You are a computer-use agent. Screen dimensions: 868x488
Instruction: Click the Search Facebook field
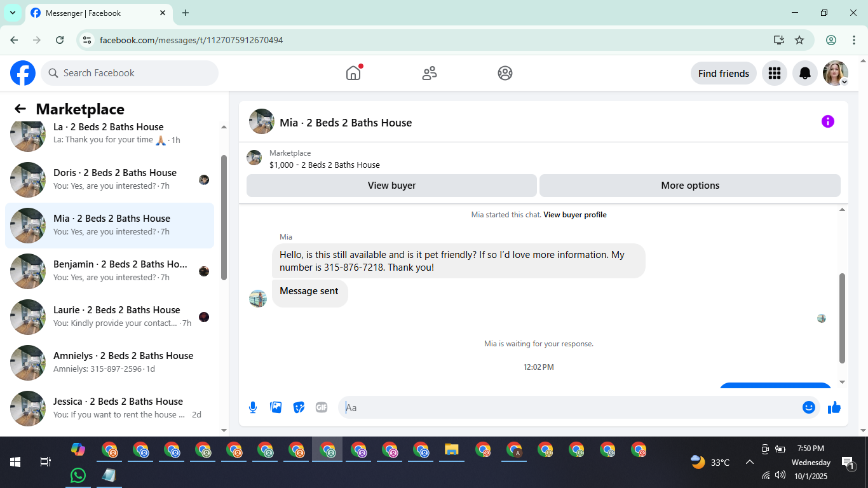pos(130,73)
